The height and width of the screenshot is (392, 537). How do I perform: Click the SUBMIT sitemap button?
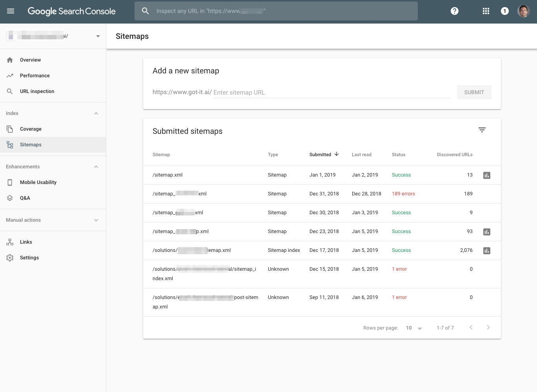(474, 92)
